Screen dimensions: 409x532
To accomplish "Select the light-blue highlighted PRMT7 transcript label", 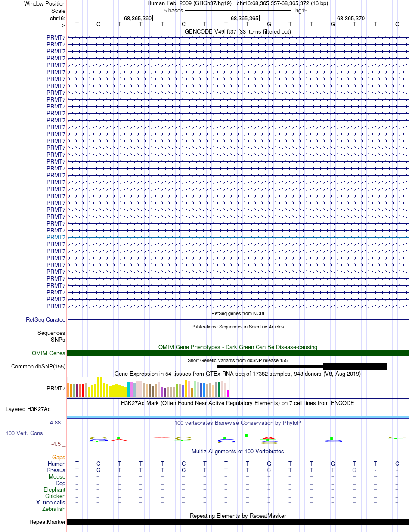I will pyautogui.click(x=56, y=237).
